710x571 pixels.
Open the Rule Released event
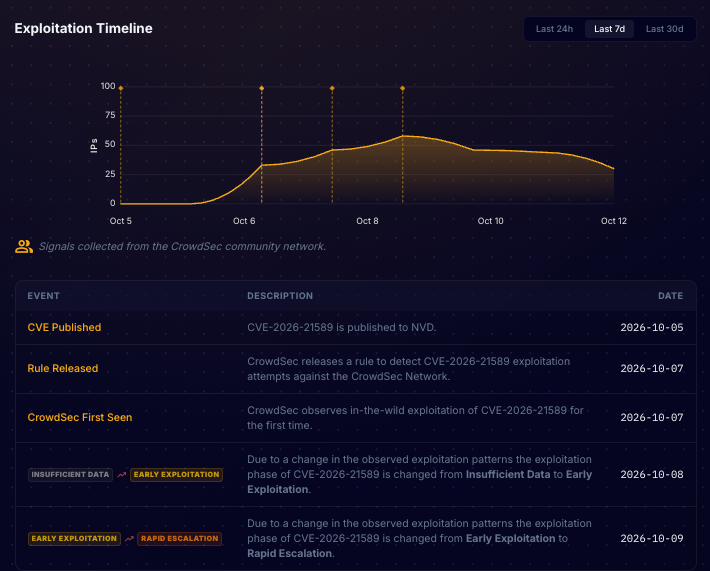[x=63, y=369]
